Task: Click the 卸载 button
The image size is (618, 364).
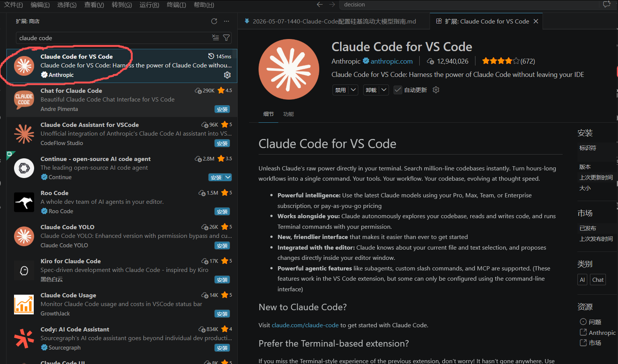Action: [371, 90]
